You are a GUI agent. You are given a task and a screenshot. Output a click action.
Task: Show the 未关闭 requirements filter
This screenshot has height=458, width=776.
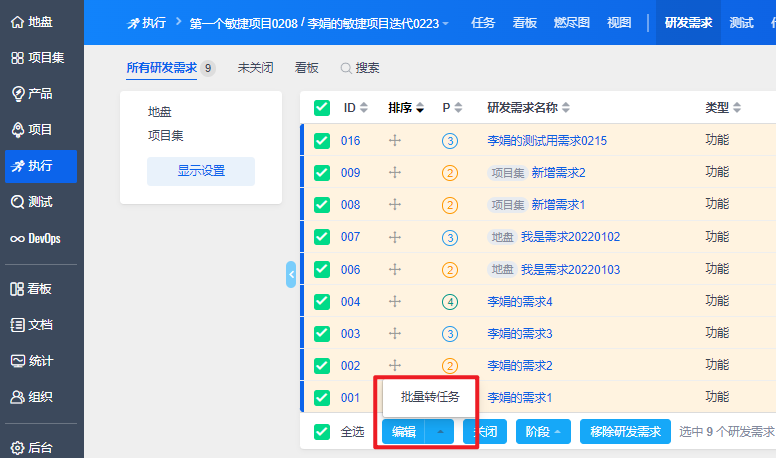point(255,68)
